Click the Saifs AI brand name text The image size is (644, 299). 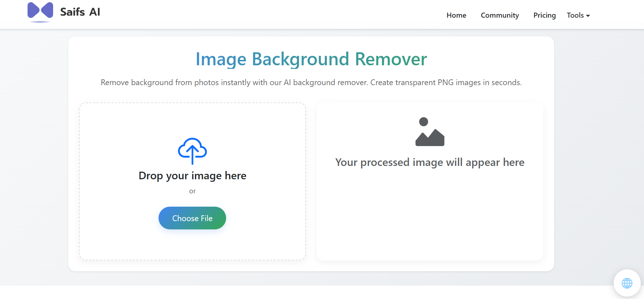(80, 12)
